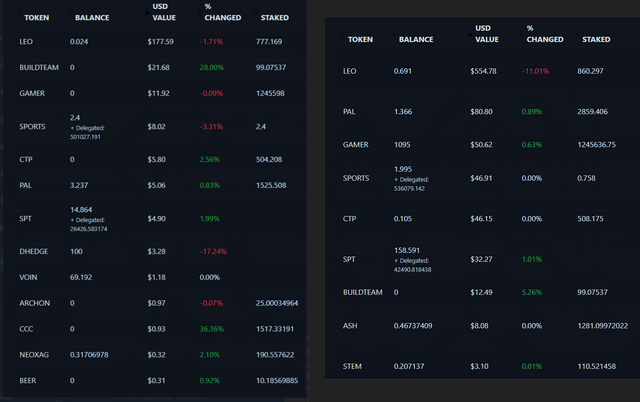
Task: Click the ASH token name
Action: tap(350, 326)
